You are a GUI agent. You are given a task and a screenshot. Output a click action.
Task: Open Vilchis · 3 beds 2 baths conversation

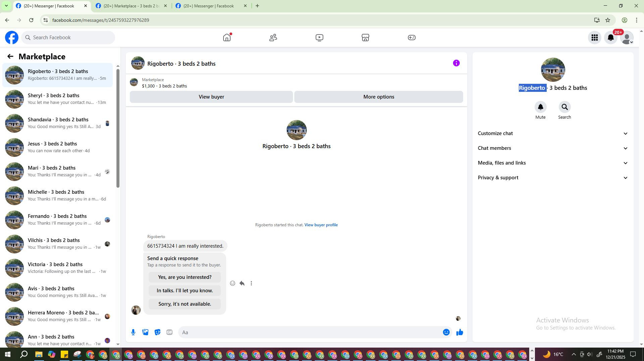coord(58,244)
